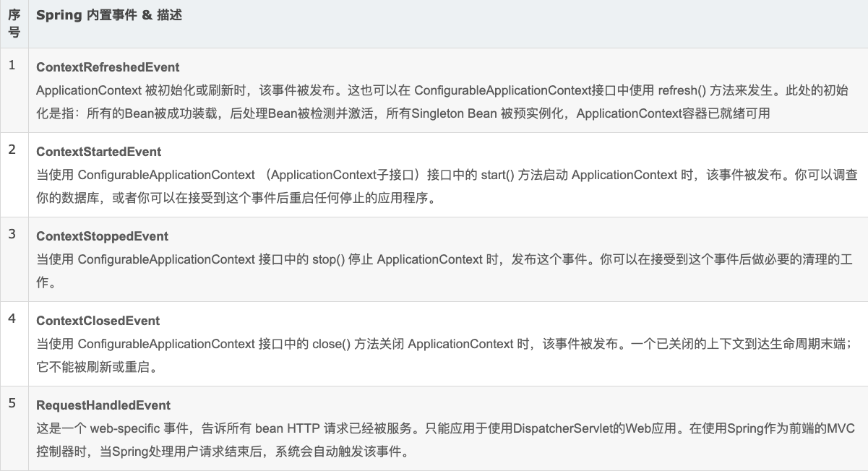
Task: Click the stop() text in row 3
Action: 328,259
